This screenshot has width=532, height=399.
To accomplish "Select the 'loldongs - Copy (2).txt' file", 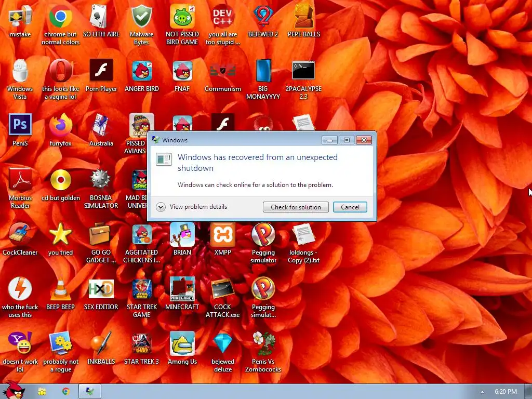I will (303, 234).
